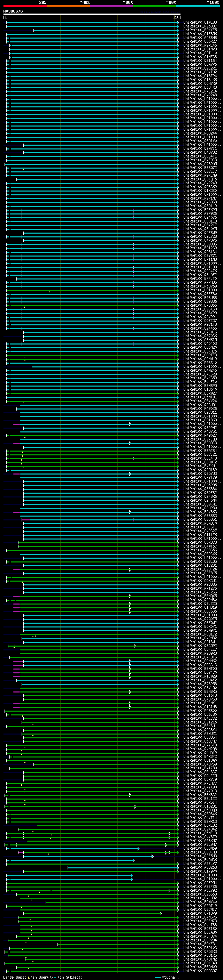The image size is (223, 980).
Task: Select the green ~80% identity color segment
Action: pyautogui.click(x=155, y=6)
